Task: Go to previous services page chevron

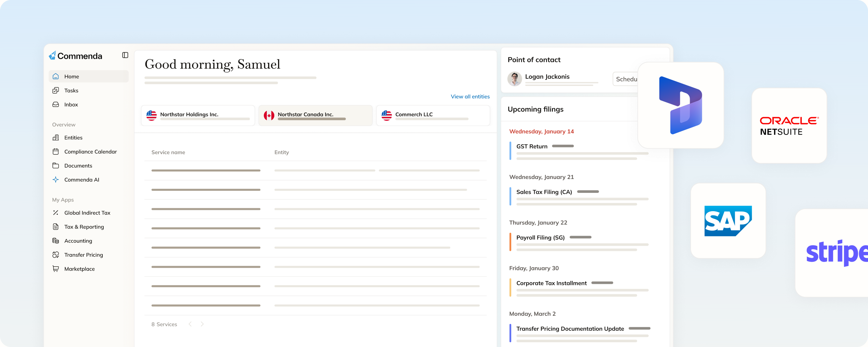Action: pos(190,324)
